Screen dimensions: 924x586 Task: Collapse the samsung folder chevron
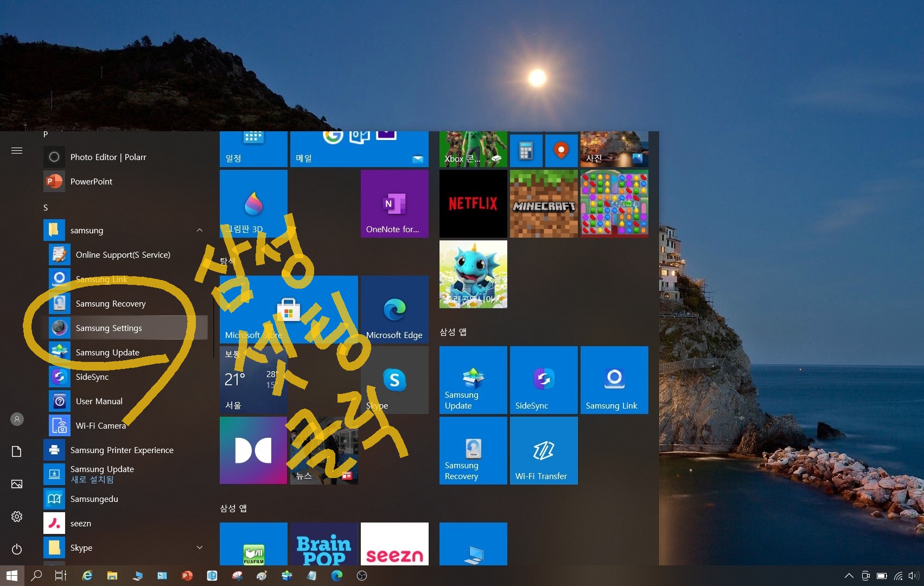(x=200, y=230)
